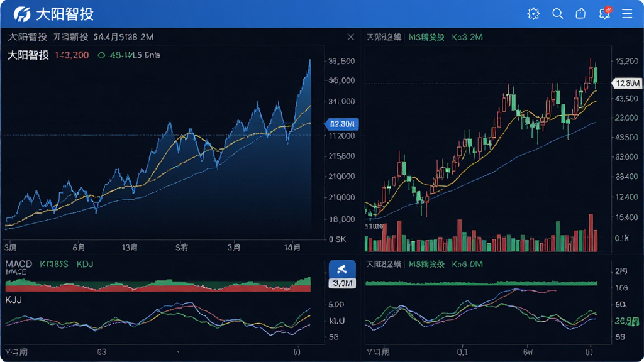Click the 大阳智投 app logo

[22, 14]
